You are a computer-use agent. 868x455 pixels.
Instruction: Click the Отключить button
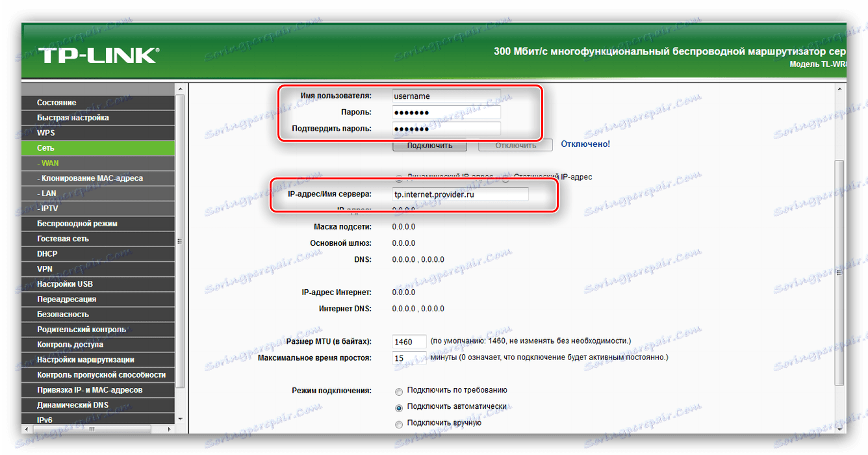(516, 145)
